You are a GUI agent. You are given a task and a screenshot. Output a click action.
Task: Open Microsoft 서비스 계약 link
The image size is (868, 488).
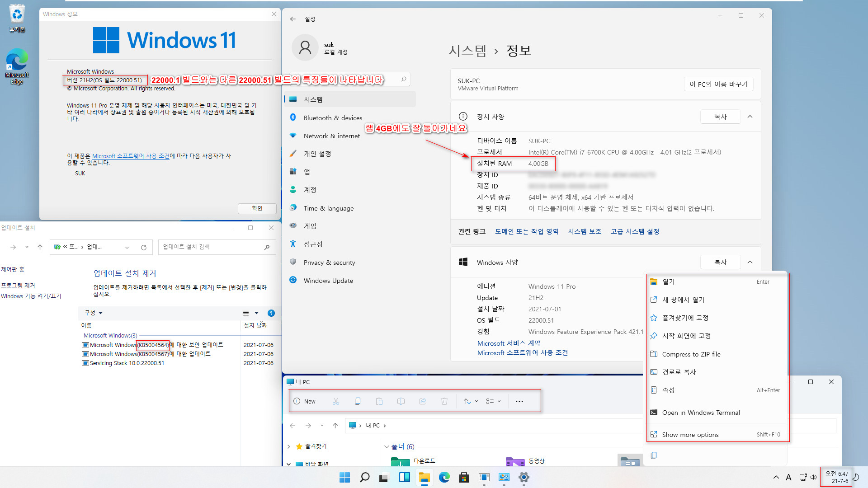tap(509, 343)
